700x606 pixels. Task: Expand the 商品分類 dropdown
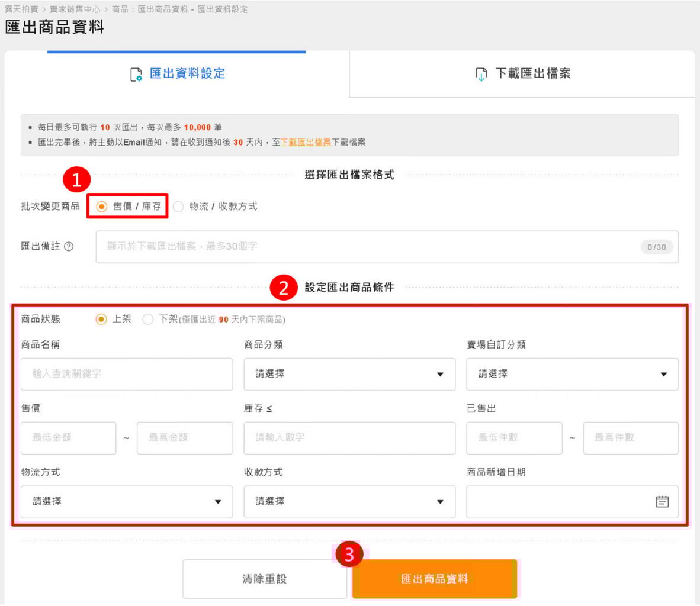[349, 374]
